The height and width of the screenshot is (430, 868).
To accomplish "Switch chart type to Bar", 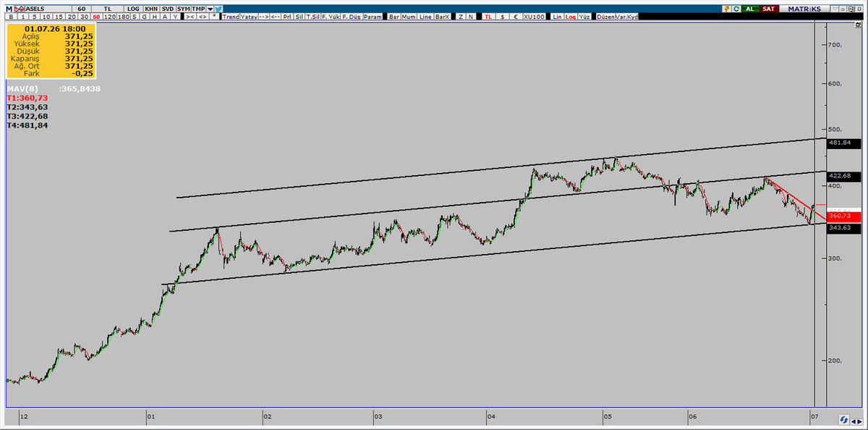I will 394,17.
